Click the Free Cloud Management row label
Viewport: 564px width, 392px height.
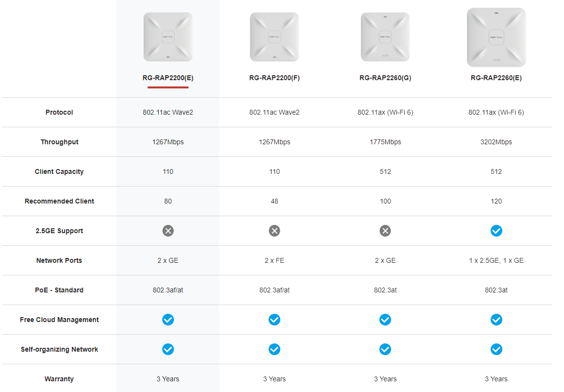59,320
